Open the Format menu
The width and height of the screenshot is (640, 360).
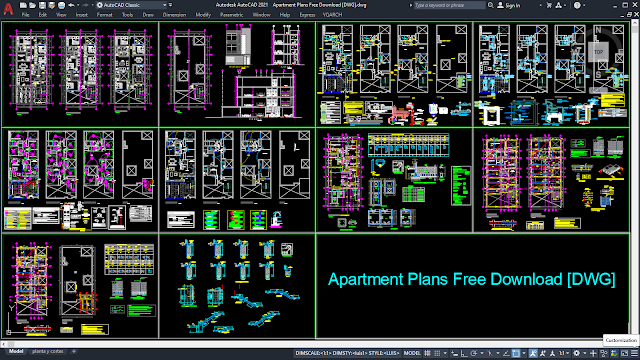[x=104, y=15]
